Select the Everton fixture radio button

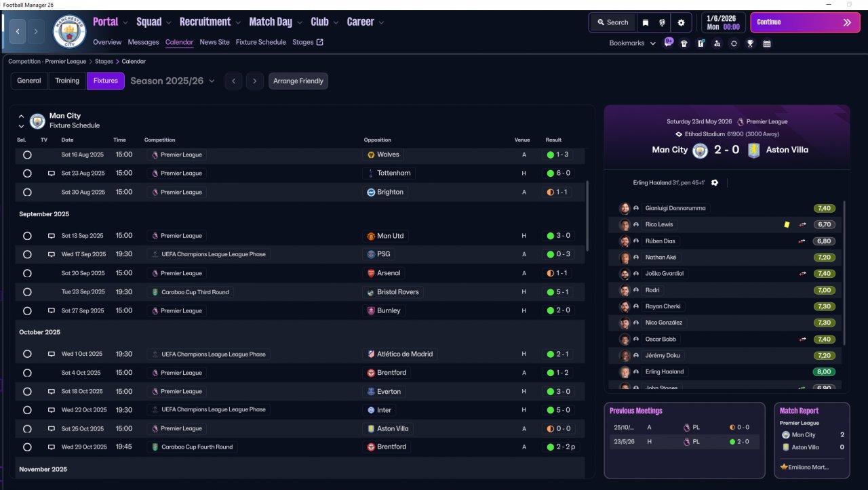click(x=27, y=392)
